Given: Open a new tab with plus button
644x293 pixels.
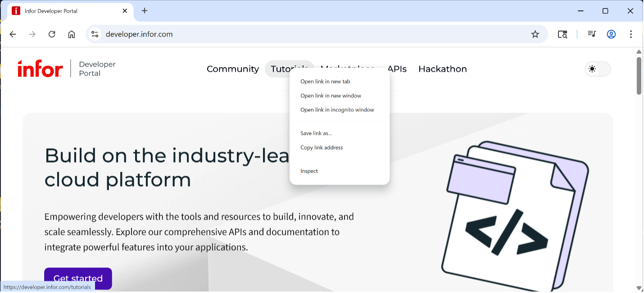Looking at the screenshot, I should [x=145, y=11].
